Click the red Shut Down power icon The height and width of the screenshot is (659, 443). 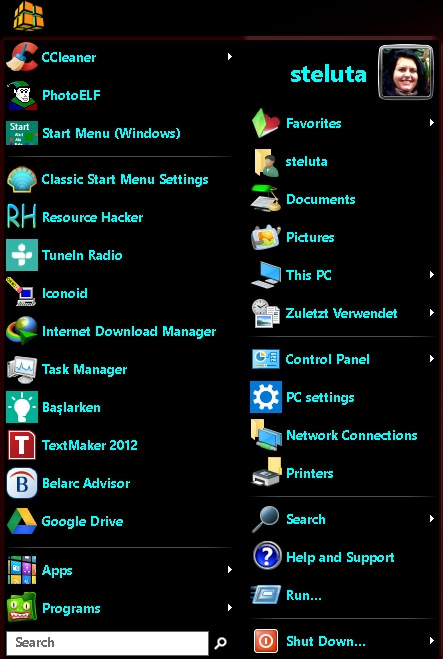point(266,641)
